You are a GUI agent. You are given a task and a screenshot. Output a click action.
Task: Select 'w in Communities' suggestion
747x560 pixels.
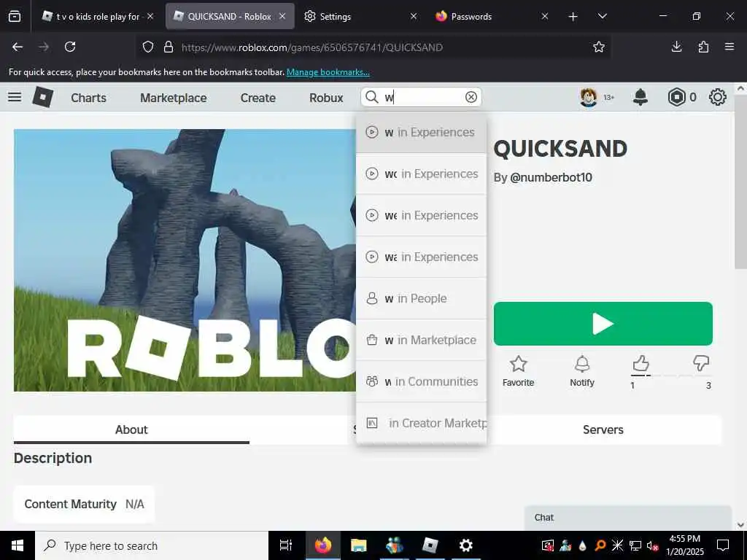pos(421,381)
